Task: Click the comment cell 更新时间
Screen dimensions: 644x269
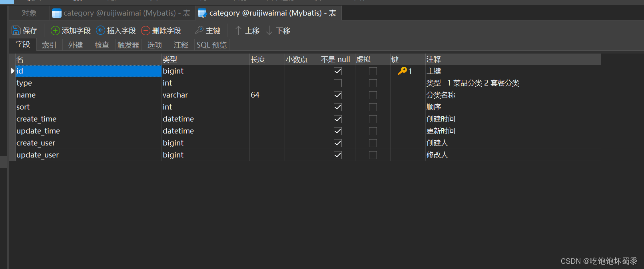Action: click(x=513, y=131)
